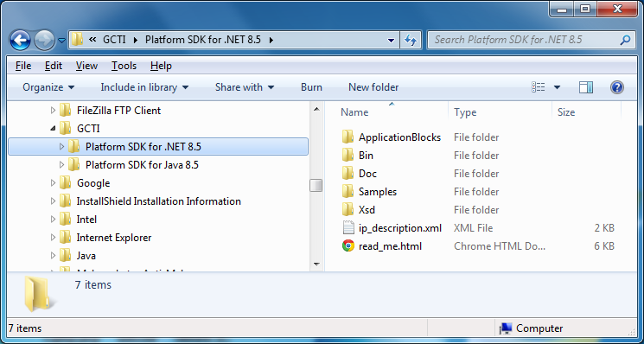Click navigation pane scrollbar thumb
The width and height of the screenshot is (644, 344).
[316, 186]
